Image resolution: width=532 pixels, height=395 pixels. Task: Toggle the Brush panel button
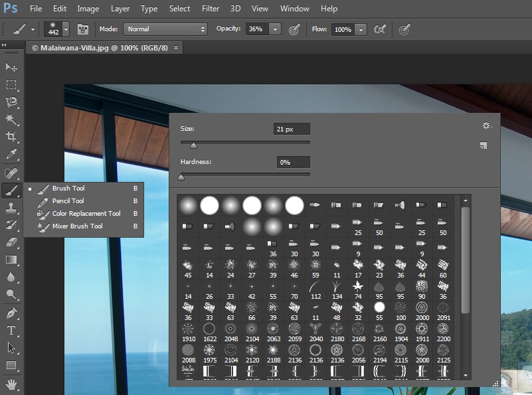pos(84,29)
